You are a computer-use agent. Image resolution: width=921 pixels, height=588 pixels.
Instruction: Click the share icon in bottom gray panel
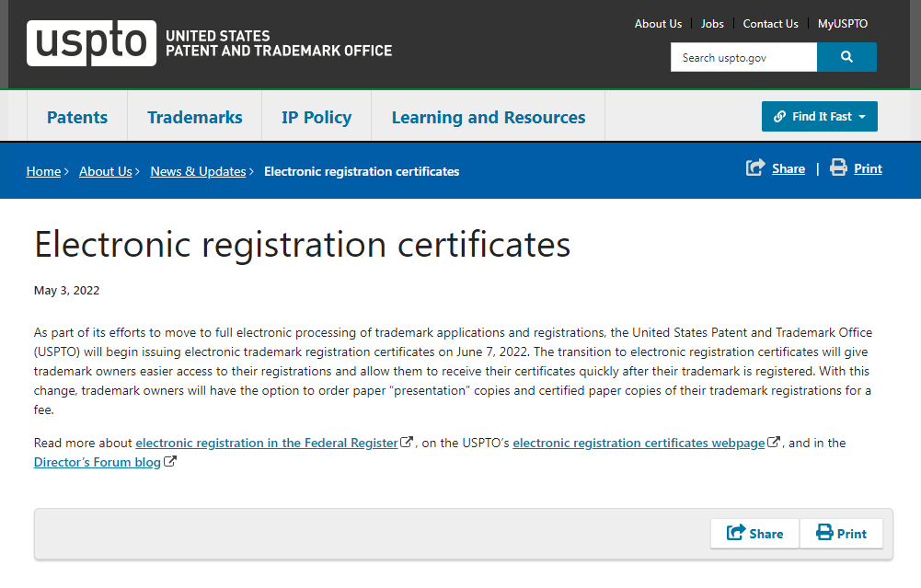[735, 532]
